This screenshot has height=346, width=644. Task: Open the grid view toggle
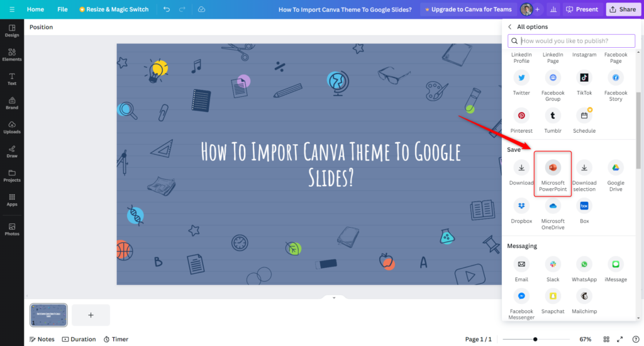606,339
